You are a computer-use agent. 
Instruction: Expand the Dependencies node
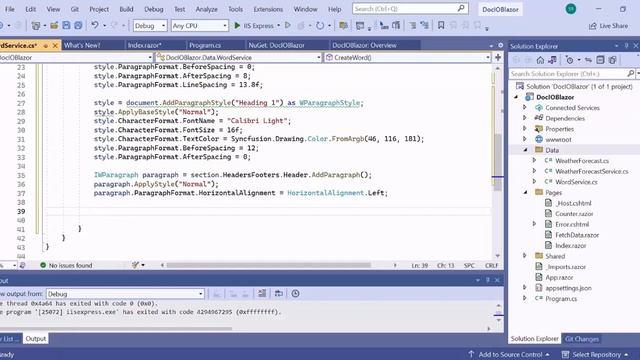(525, 118)
